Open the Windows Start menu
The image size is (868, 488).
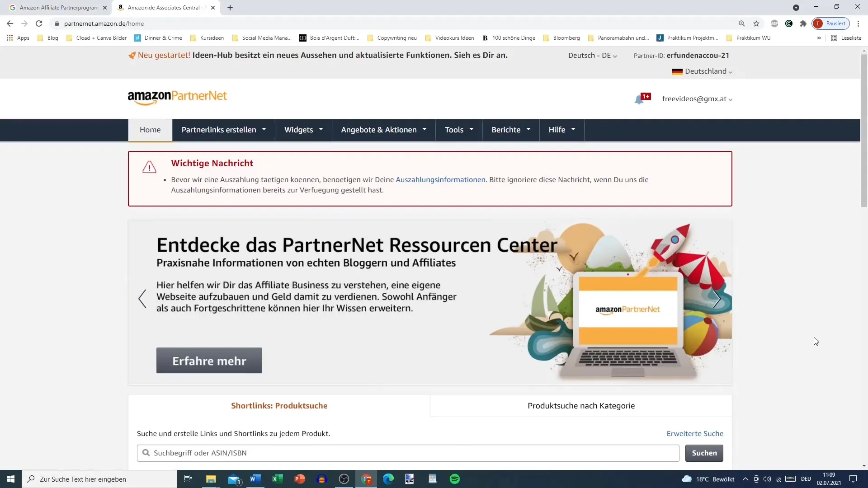tap(11, 479)
